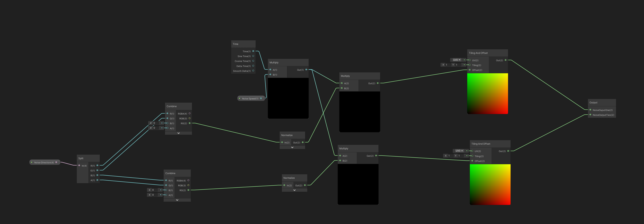
Task: Click the NoiseOuputOne(2) input port on Output
Action: point(590,110)
